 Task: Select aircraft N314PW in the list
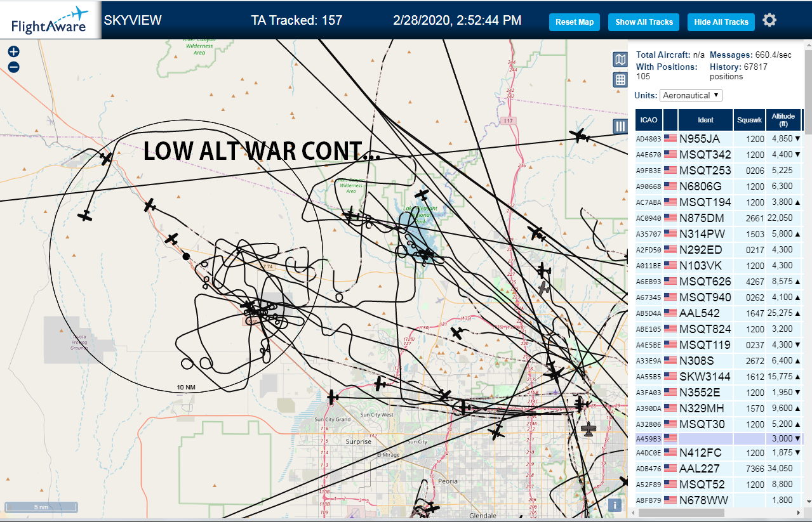coord(719,233)
